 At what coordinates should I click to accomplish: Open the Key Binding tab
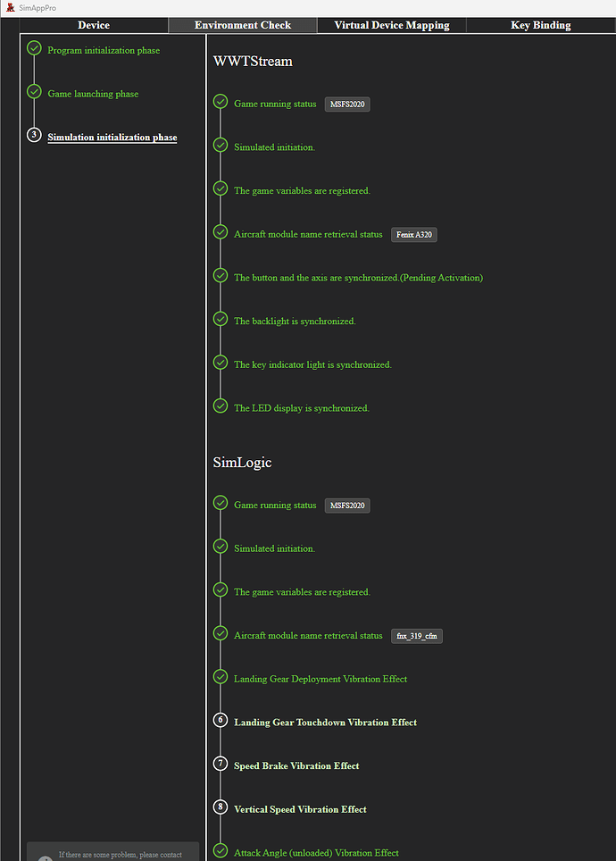coord(540,25)
